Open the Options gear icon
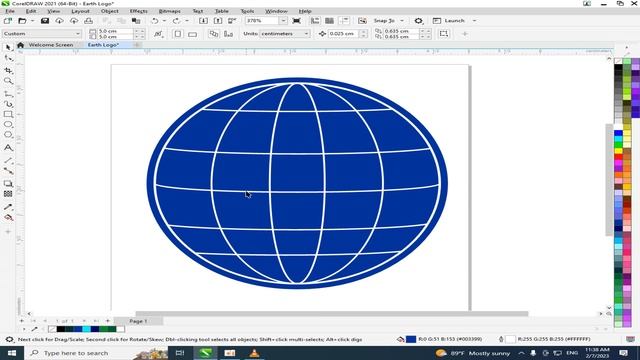640x360 pixels. click(418, 20)
